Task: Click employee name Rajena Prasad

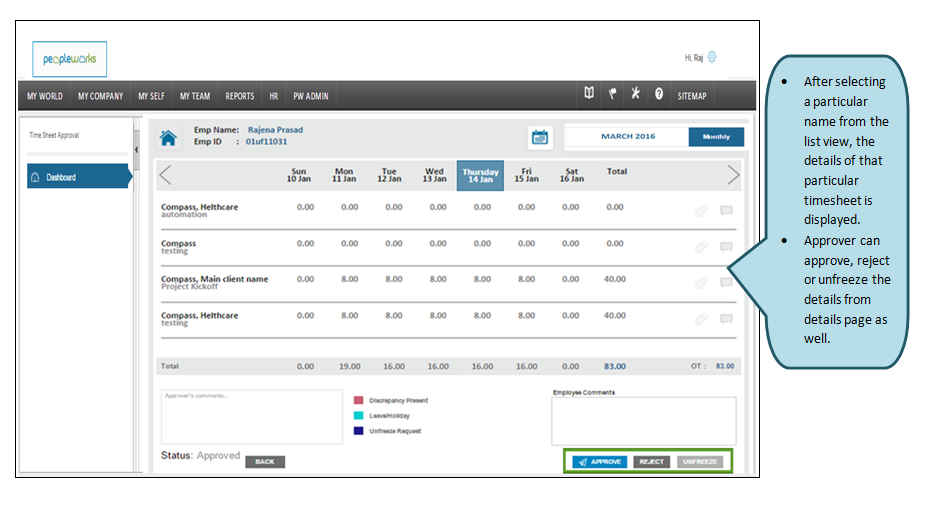Action: point(275,130)
